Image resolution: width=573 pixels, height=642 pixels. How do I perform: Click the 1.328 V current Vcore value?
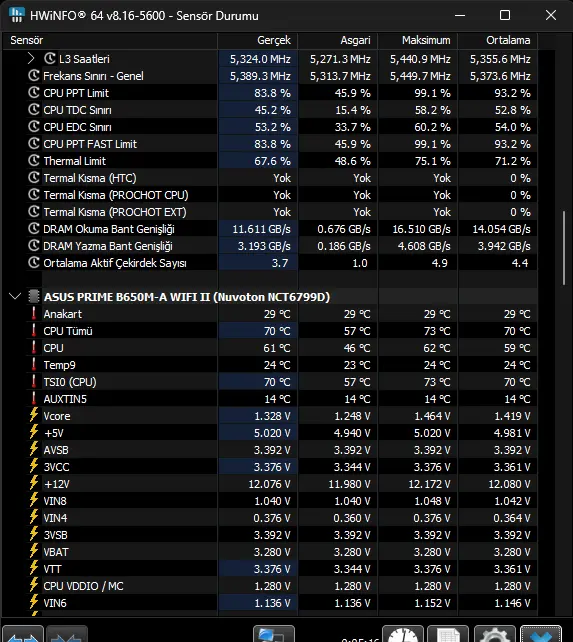272,416
